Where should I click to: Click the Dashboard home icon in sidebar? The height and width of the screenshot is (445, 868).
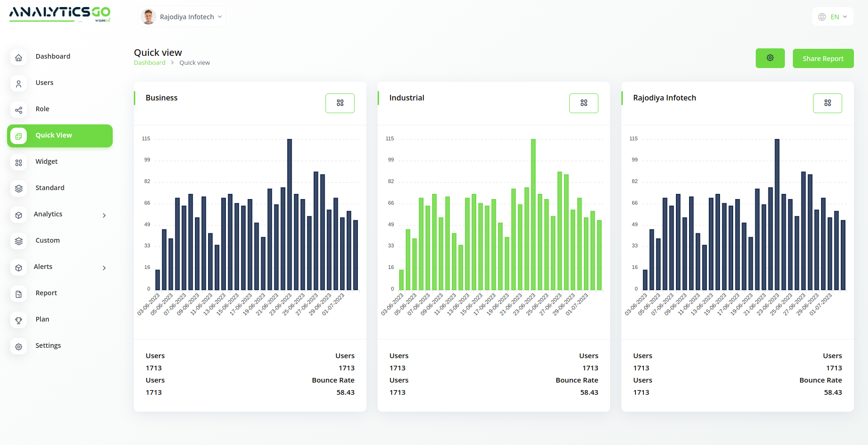pyautogui.click(x=19, y=58)
